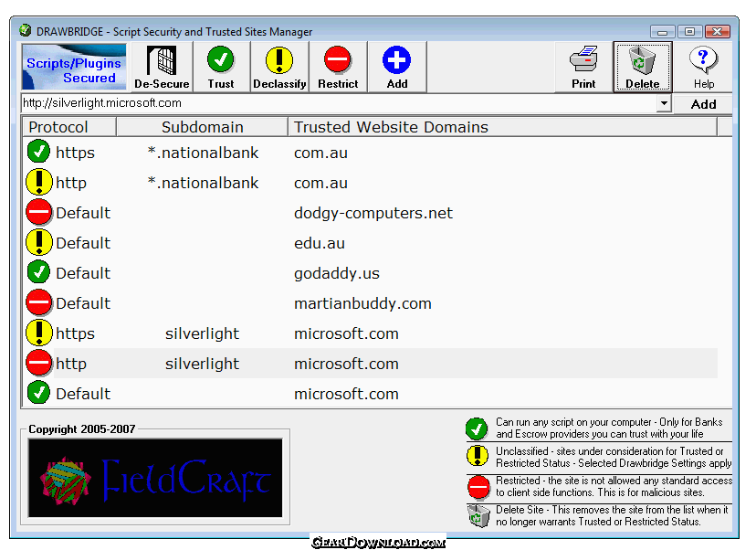Sort by the Protocol column header
Image resolution: width=756 pixels, height=550 pixels.
coord(69,127)
